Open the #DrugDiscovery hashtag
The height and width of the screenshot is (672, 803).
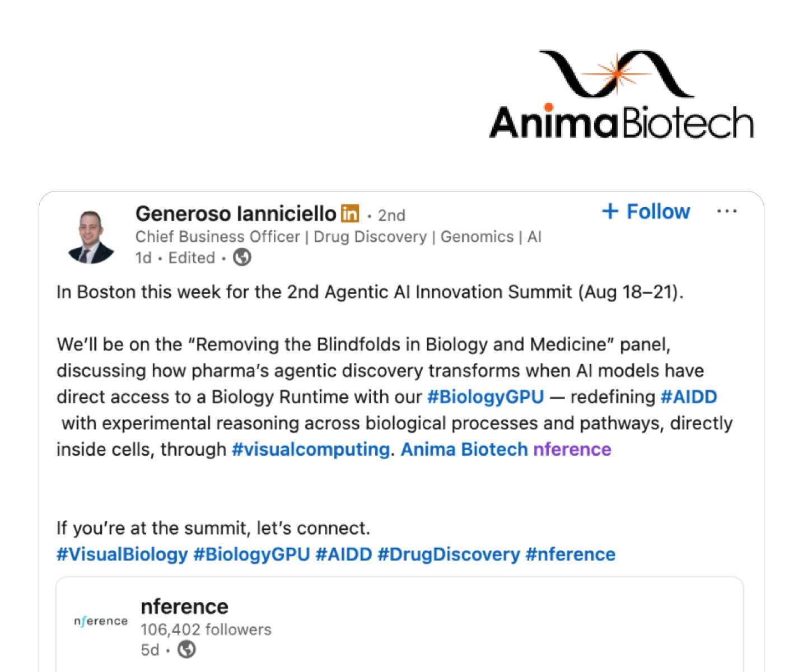(x=449, y=554)
